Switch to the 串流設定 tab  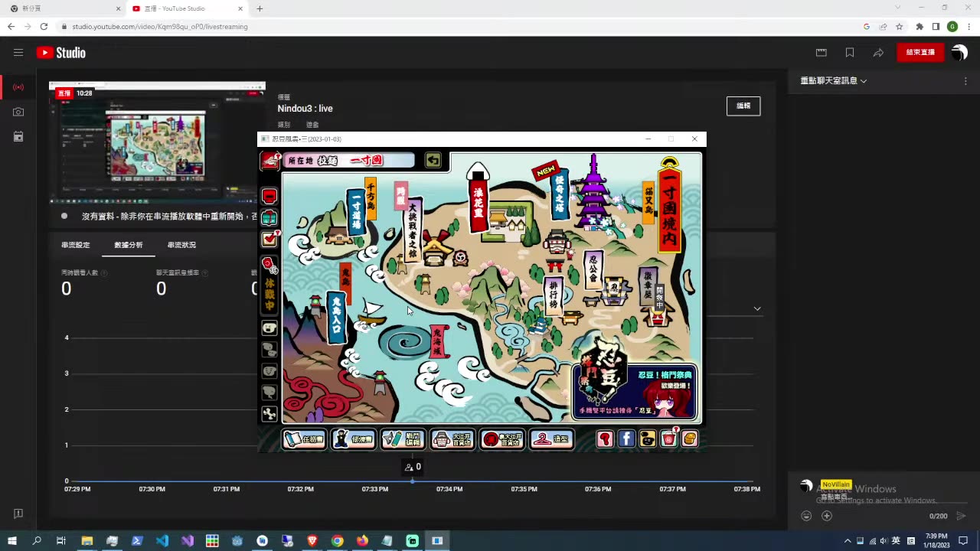pos(76,245)
